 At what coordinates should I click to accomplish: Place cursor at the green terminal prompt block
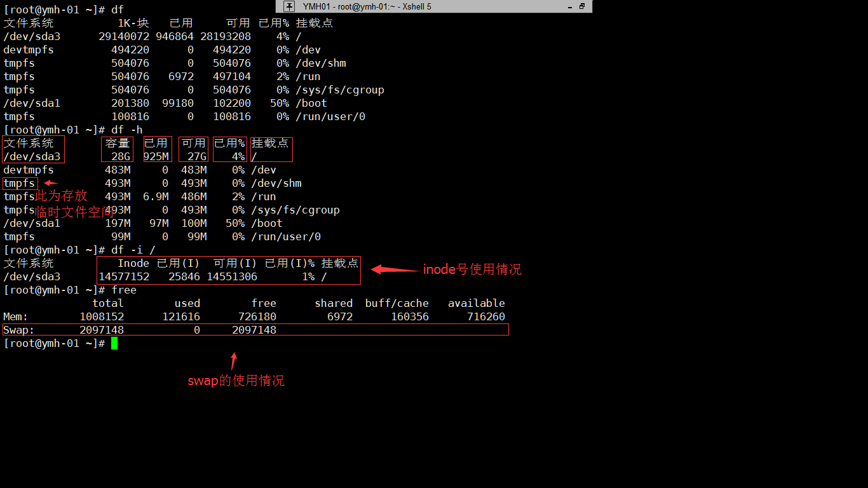click(x=114, y=343)
